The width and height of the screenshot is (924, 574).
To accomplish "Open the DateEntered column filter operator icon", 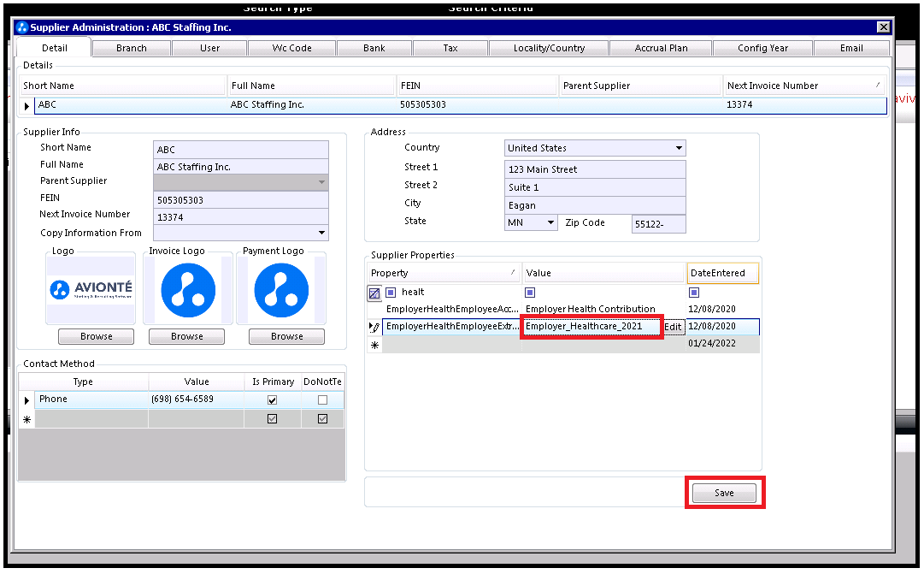I will click(x=694, y=293).
